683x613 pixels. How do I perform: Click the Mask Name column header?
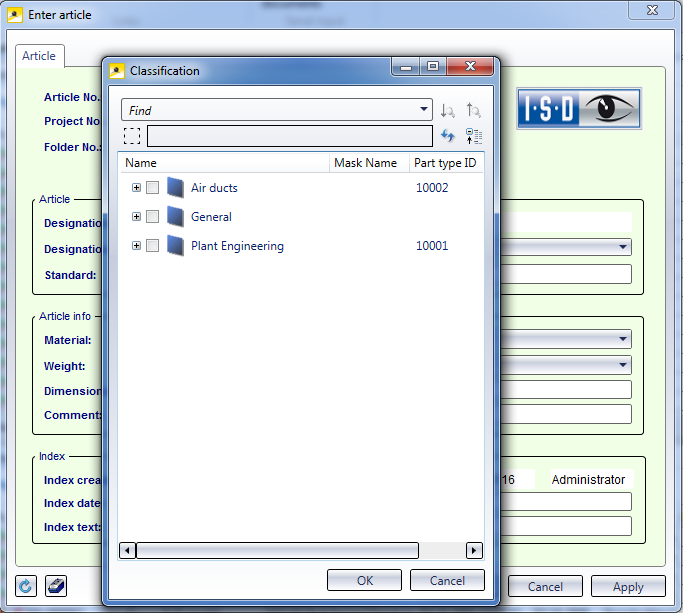coord(369,163)
